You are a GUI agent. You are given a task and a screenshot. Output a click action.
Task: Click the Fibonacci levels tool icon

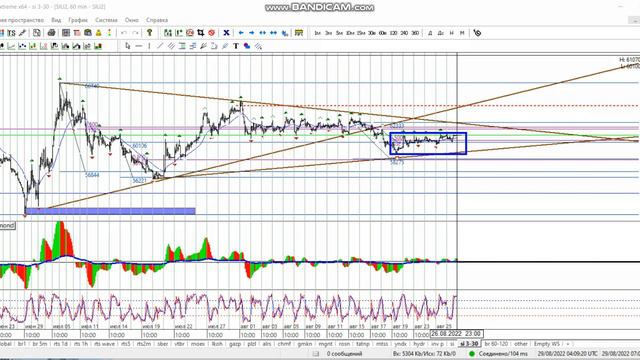182,46
